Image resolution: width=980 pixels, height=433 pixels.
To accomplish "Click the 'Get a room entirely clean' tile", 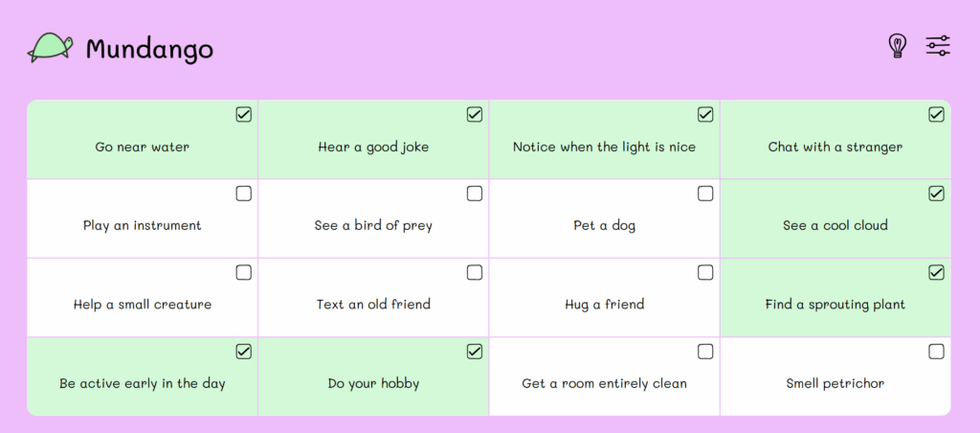I will [x=604, y=383].
